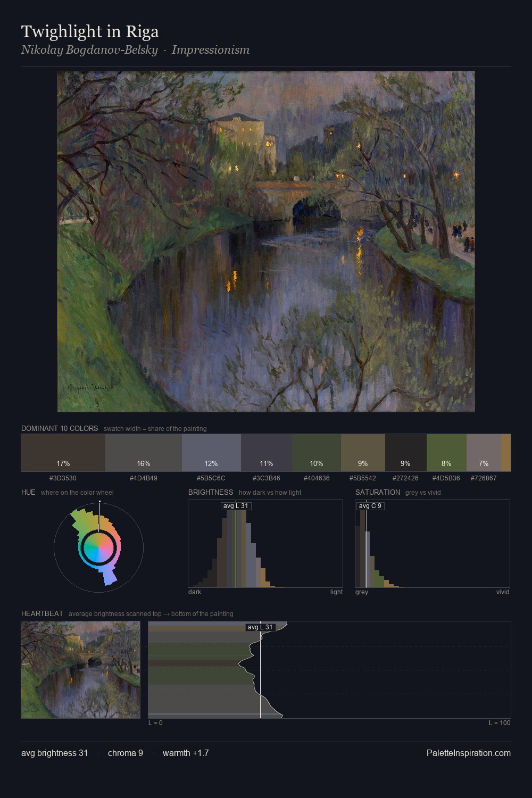Click the 'Impressionism' style label
532x798 pixels.
(x=211, y=50)
